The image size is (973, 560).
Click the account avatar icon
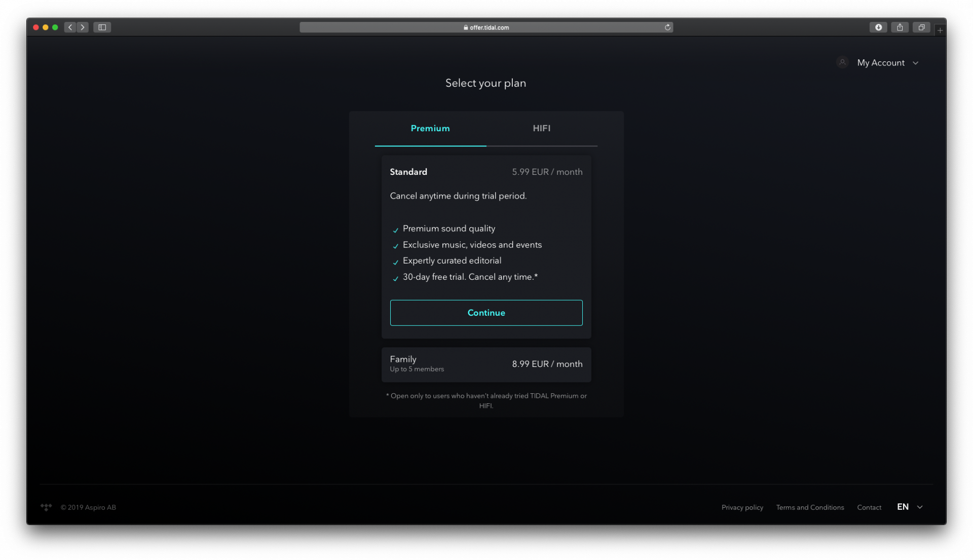[842, 62]
